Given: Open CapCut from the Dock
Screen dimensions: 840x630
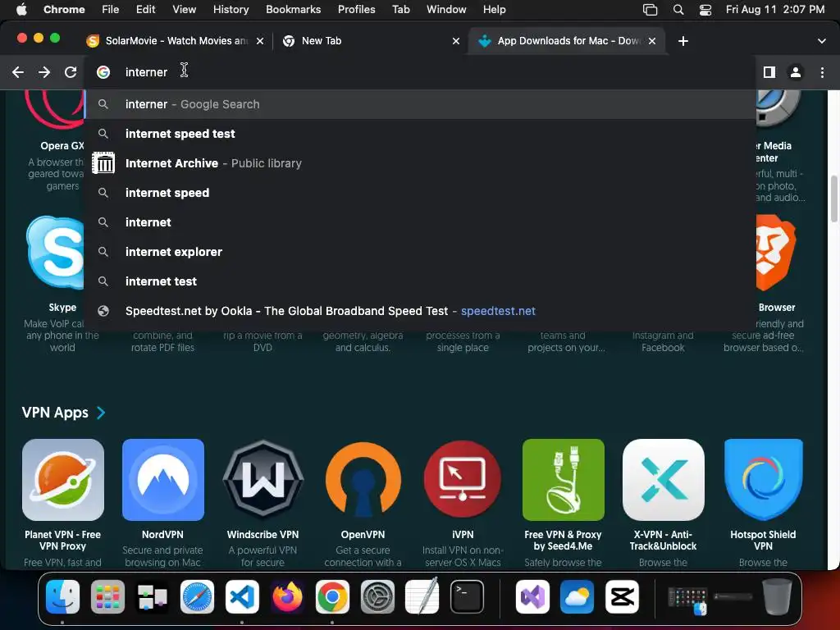Looking at the screenshot, I should click(622, 596).
